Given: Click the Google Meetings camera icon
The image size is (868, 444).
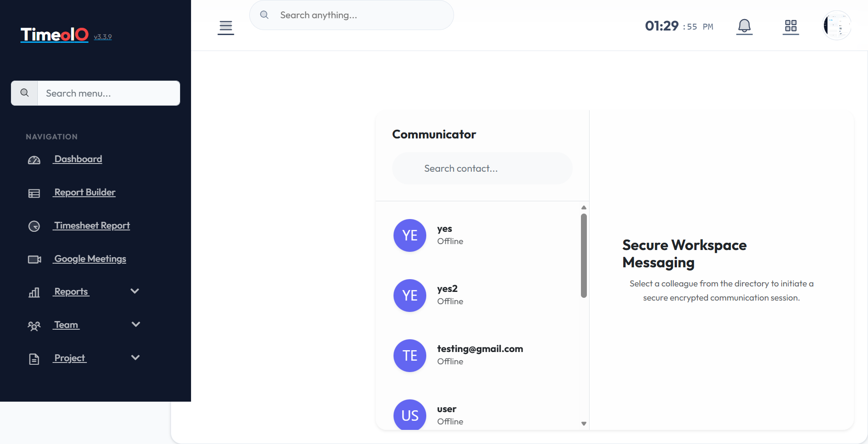Looking at the screenshot, I should [34, 260].
